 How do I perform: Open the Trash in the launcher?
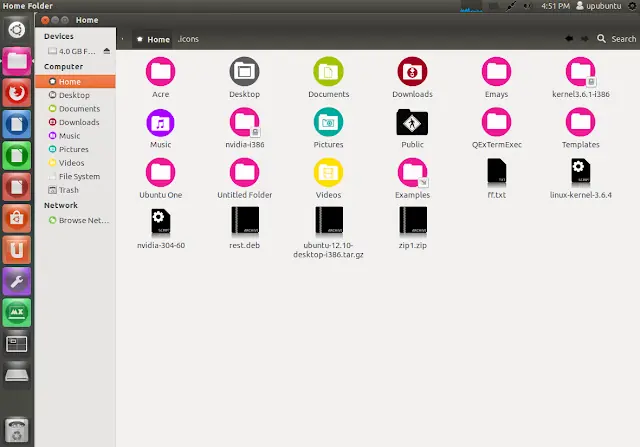click(16, 430)
